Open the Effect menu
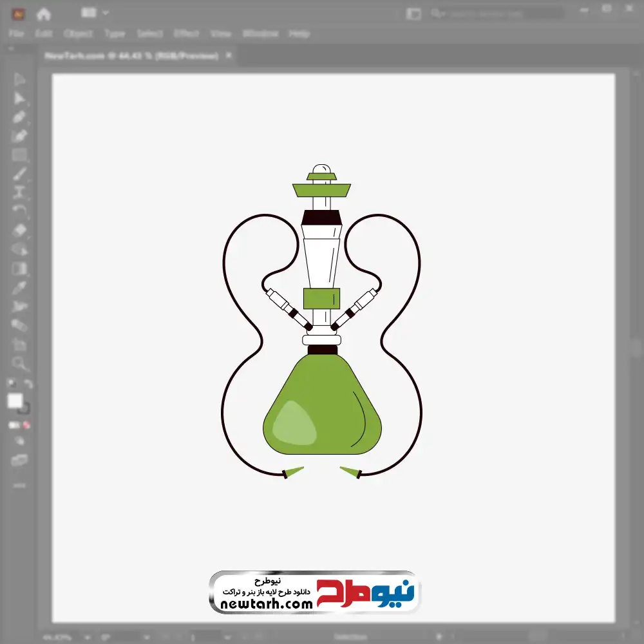644x644 pixels. click(x=186, y=33)
